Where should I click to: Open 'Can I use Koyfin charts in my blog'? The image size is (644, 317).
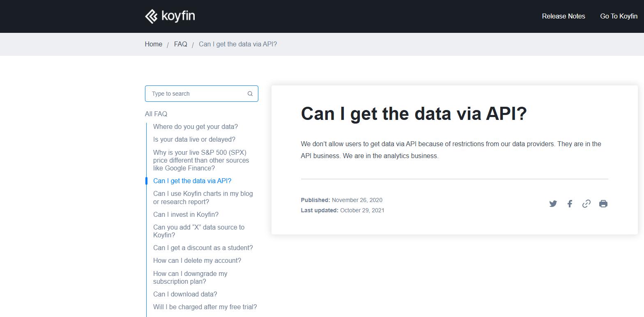[203, 198]
